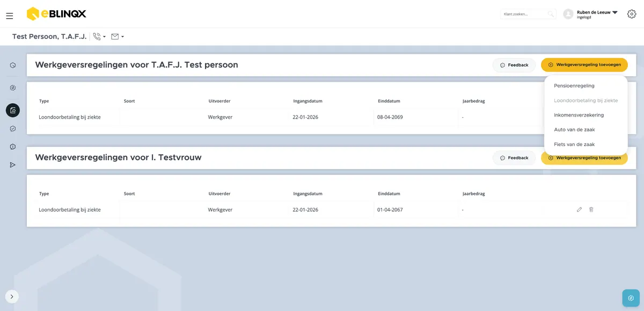Click the heading Werkgeversregelingen voor I. Testvrouw
The width and height of the screenshot is (644, 311).
118,158
